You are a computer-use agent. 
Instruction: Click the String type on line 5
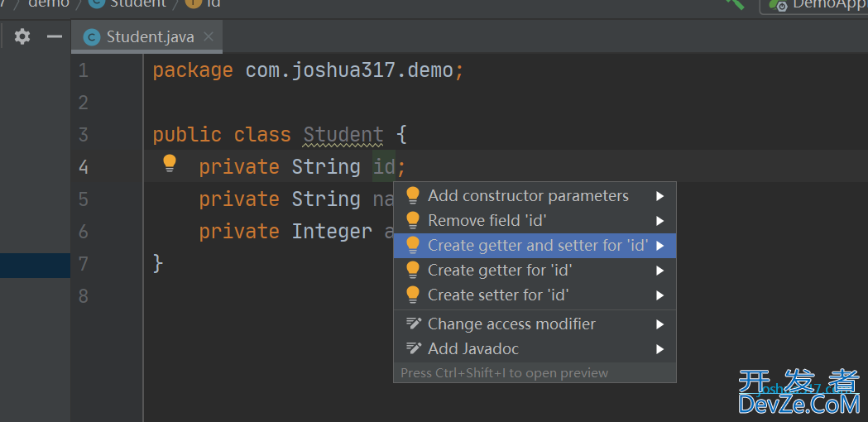326,199
